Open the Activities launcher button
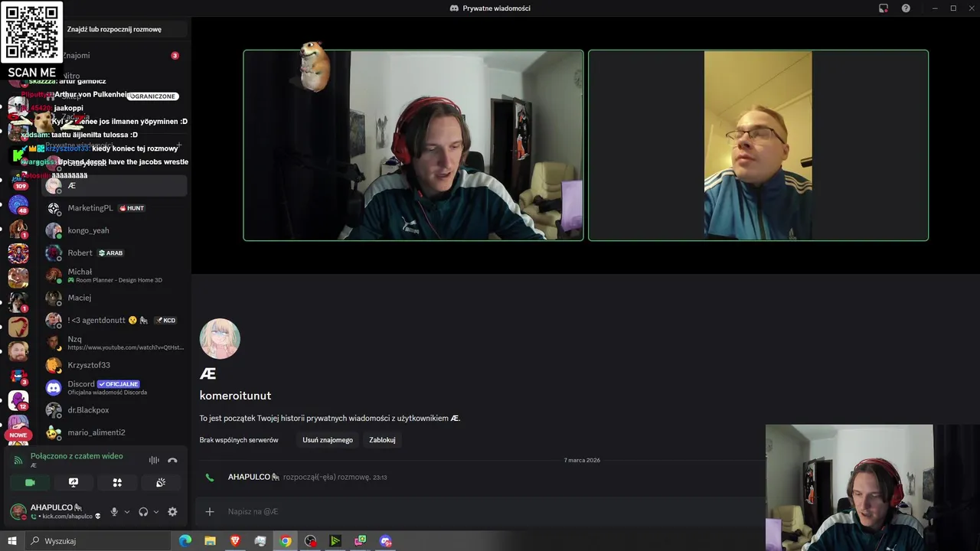Image resolution: width=980 pixels, height=551 pixels. coord(117,483)
